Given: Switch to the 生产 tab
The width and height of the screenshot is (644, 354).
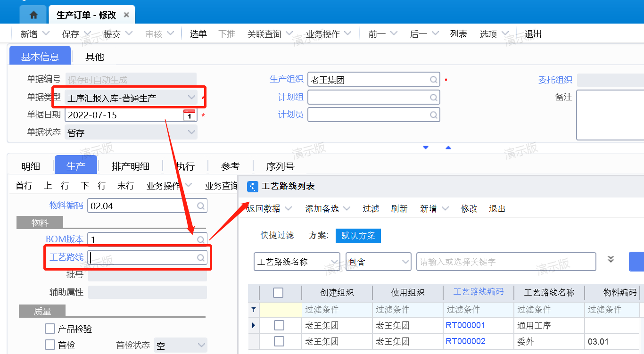Looking at the screenshot, I should point(76,166).
